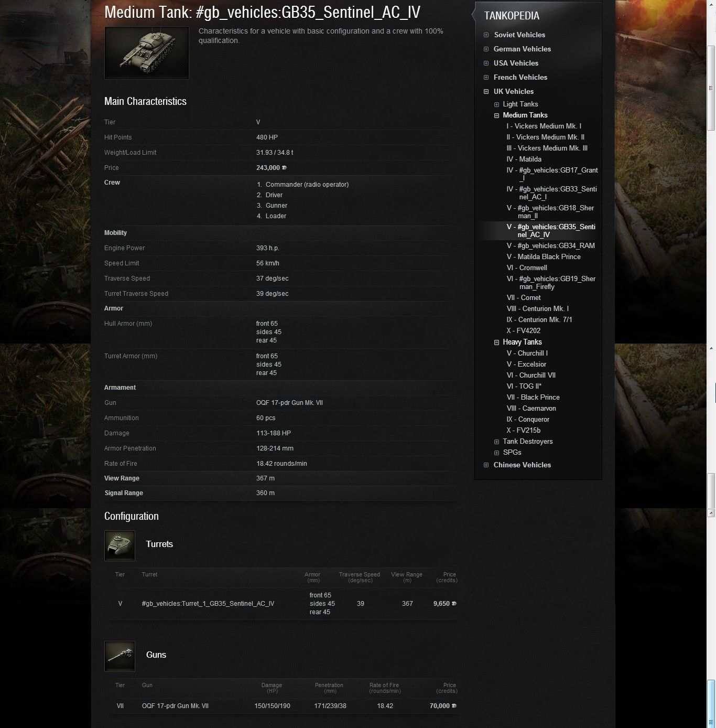Viewport: 716px width, 728px height.
Task: Expand the Light Tanks plus icon
Action: coord(496,104)
